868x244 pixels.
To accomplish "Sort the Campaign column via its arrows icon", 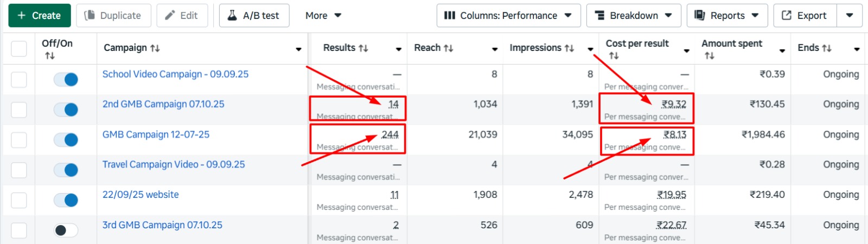I will 155,48.
